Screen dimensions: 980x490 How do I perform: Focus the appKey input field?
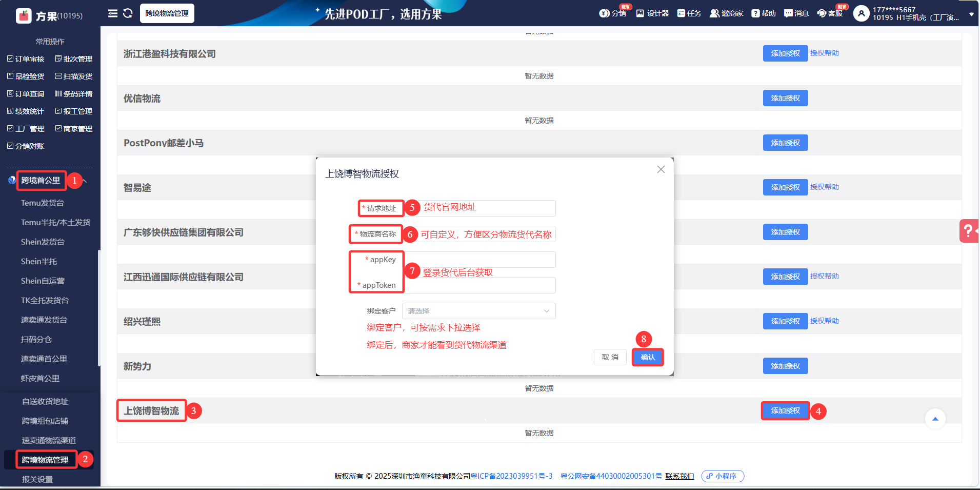(479, 260)
